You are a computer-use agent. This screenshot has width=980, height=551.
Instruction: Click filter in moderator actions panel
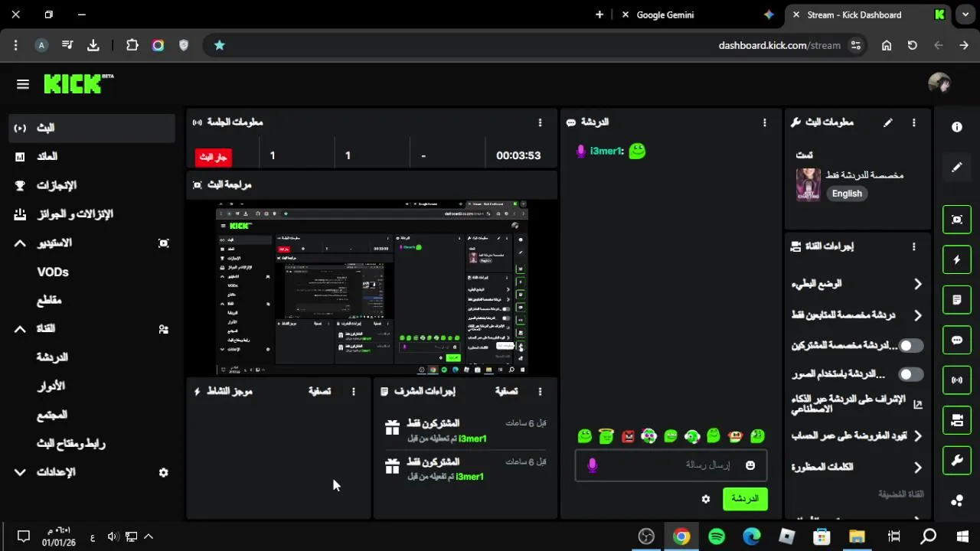pos(506,391)
